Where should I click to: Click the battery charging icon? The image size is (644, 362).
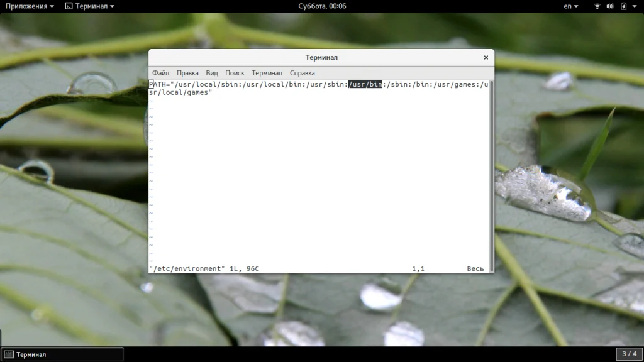tap(623, 6)
